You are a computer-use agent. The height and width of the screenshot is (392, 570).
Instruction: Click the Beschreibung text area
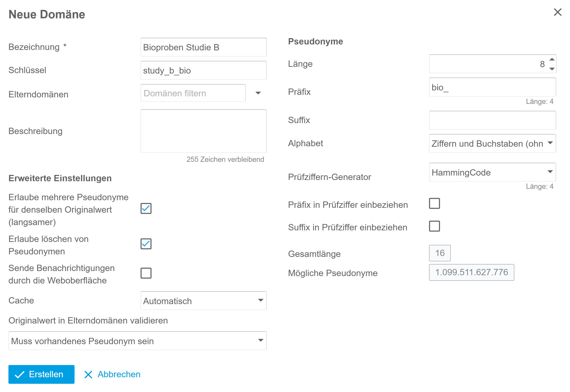coord(203,131)
